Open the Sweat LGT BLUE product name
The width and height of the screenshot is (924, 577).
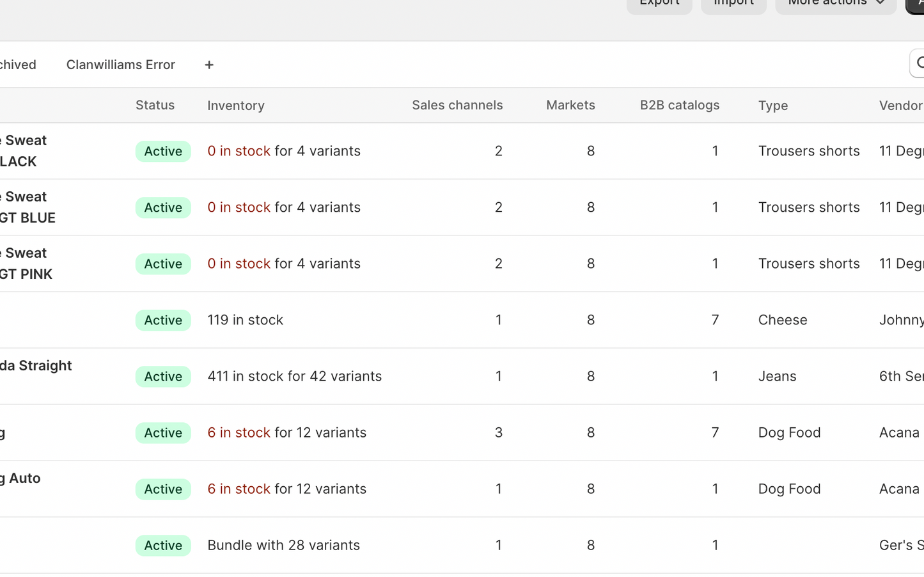pyautogui.click(x=27, y=207)
